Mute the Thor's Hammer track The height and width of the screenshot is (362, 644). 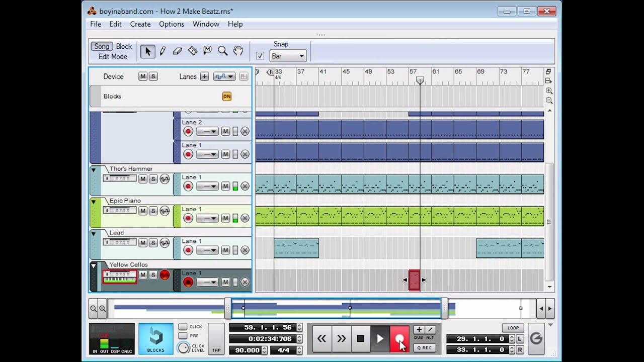click(143, 179)
